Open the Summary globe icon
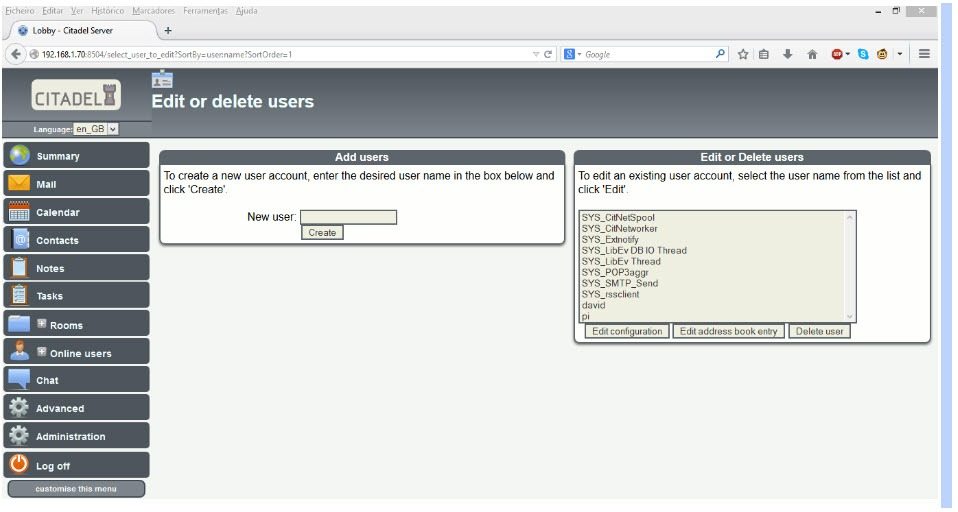Viewport: 958px width, 512px height. [19, 156]
